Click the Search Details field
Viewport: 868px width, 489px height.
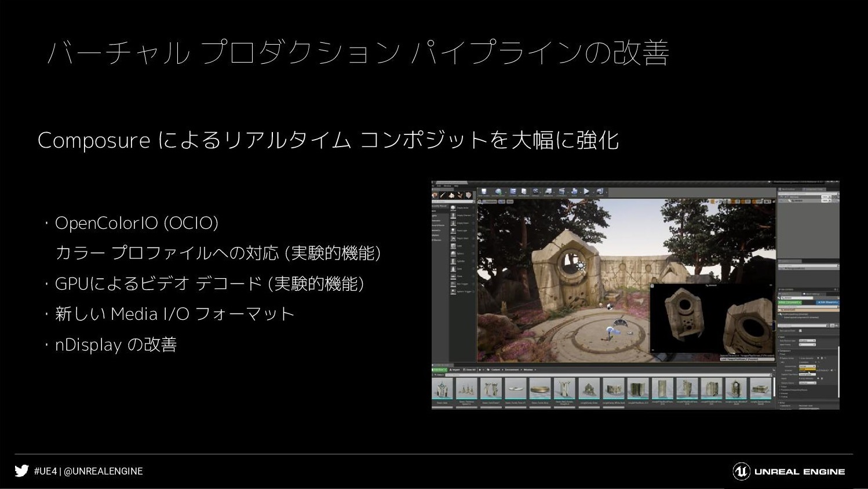(x=803, y=325)
